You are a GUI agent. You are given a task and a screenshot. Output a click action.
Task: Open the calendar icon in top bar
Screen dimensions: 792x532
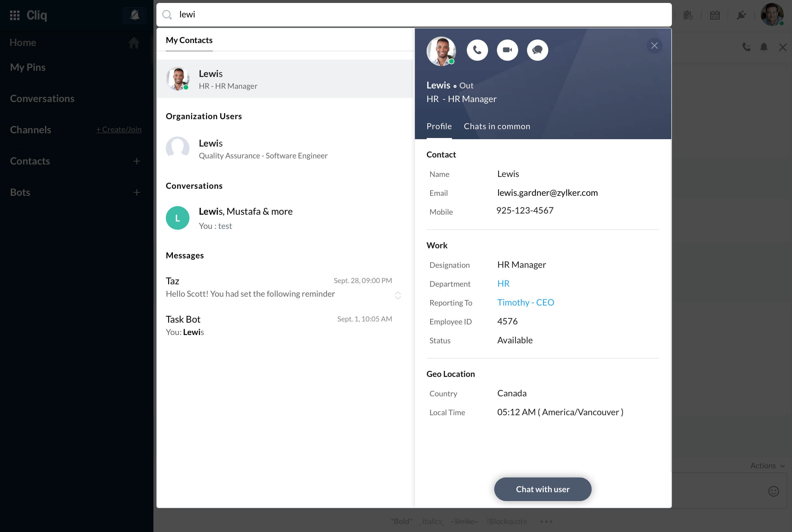click(715, 15)
